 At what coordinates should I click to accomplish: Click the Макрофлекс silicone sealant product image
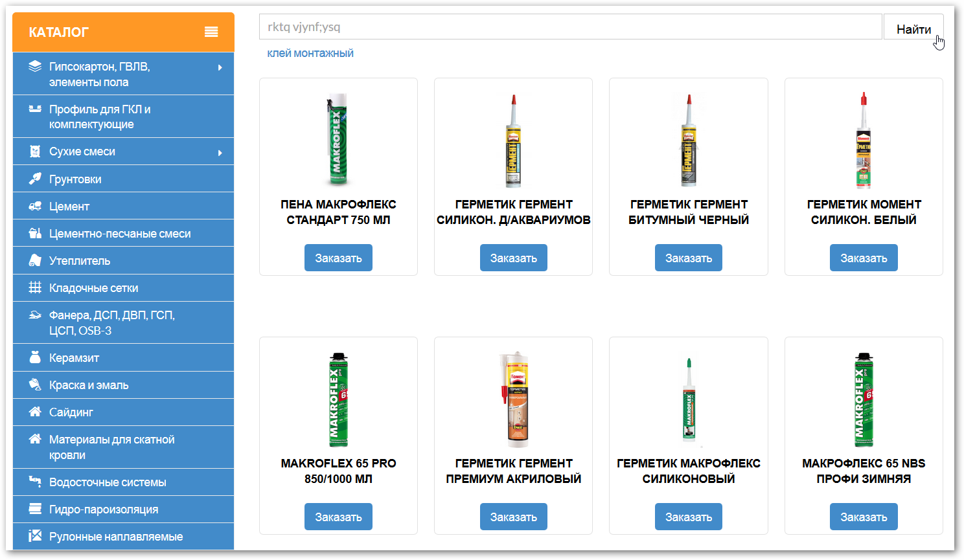click(689, 400)
